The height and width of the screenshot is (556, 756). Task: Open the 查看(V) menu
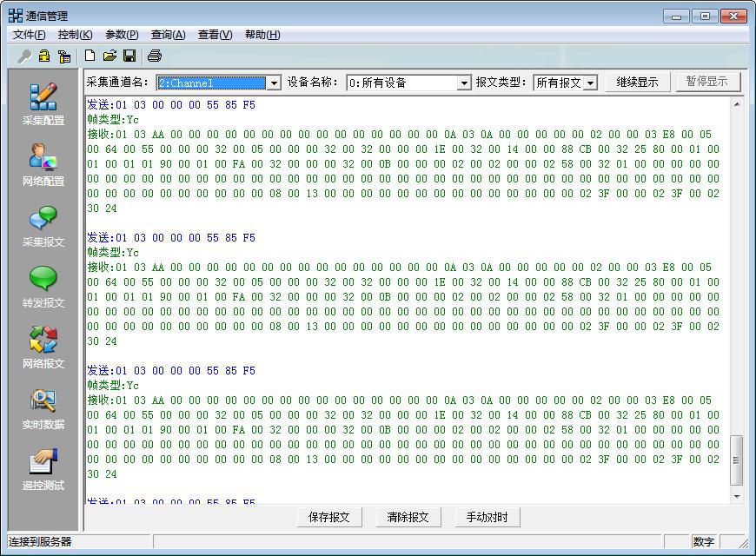coord(215,35)
